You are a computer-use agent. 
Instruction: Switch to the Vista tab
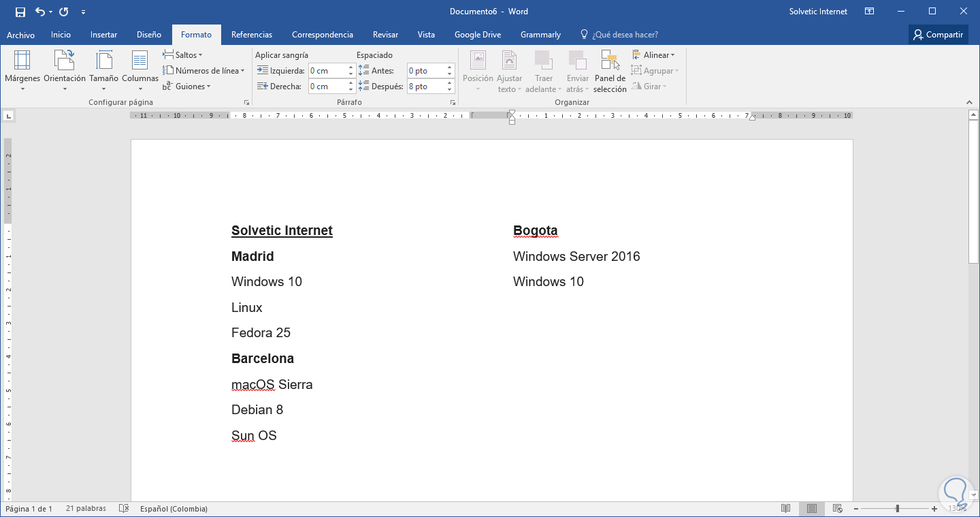click(x=426, y=35)
